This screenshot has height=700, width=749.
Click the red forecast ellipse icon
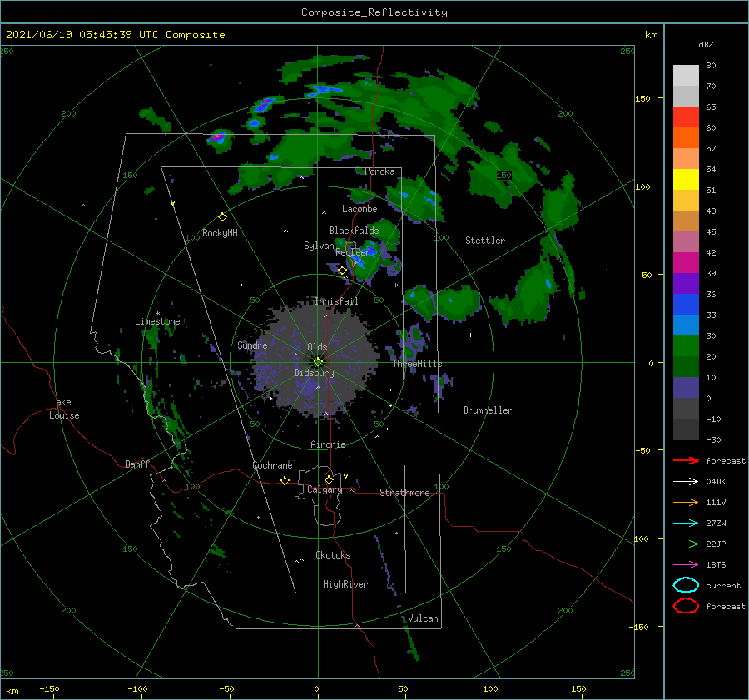point(686,606)
